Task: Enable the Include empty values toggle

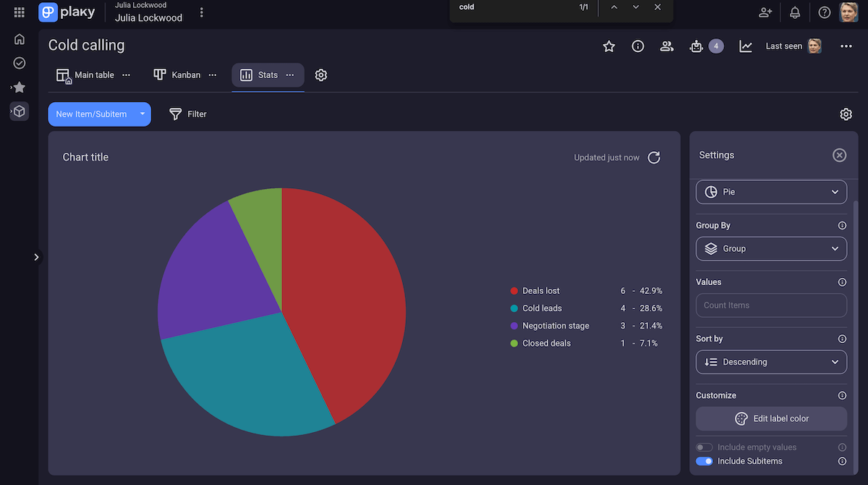Action: (x=704, y=447)
